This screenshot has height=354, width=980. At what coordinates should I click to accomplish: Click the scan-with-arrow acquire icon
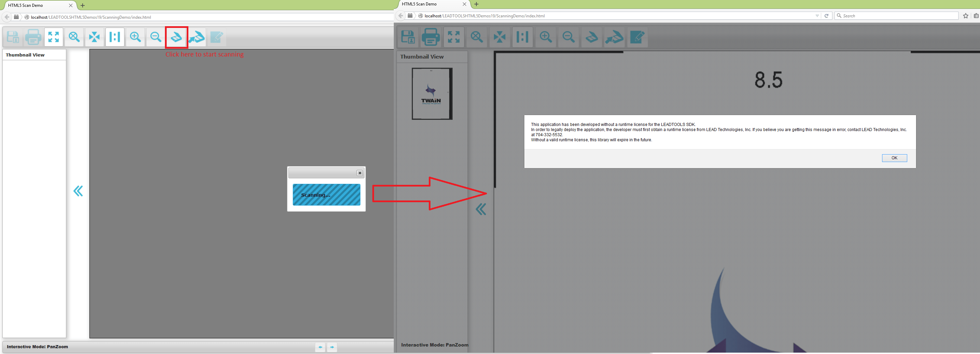[x=197, y=36]
